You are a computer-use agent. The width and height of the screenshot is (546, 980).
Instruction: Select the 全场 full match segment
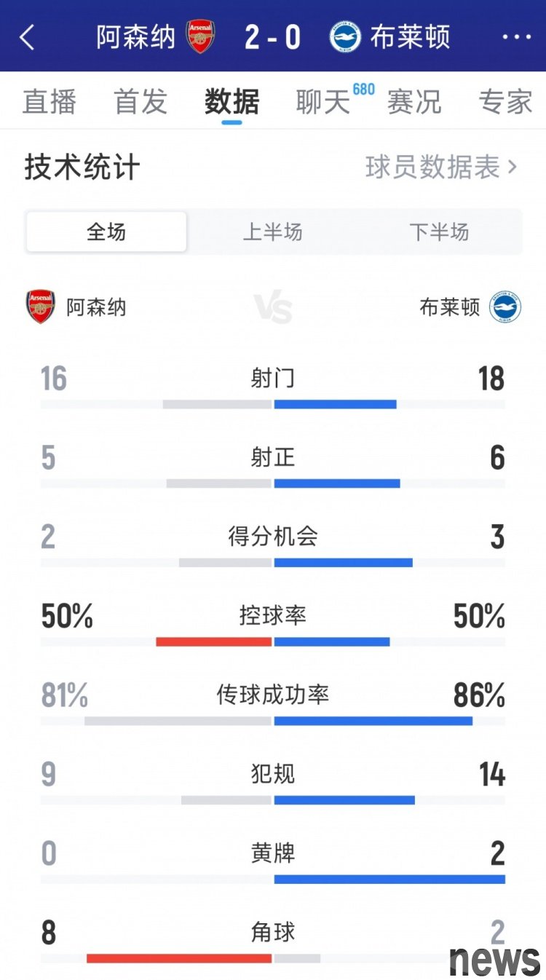click(106, 232)
